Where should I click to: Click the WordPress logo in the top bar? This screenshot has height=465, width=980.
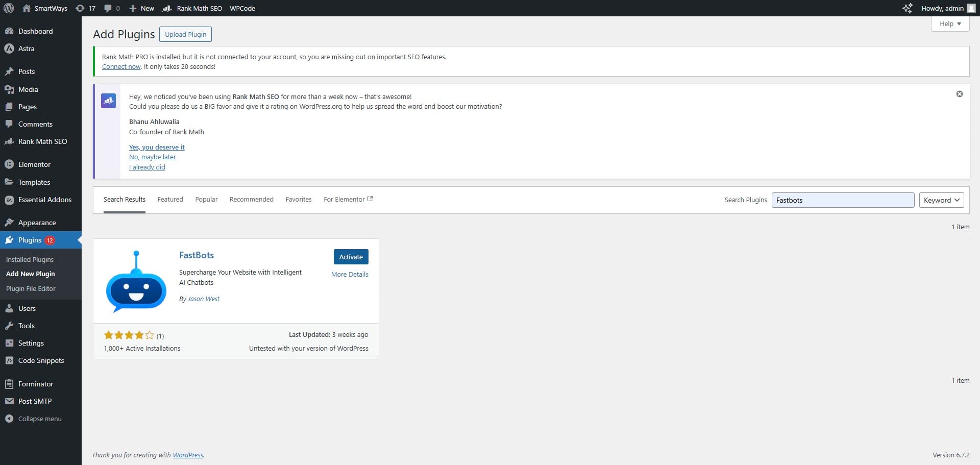pyautogui.click(x=8, y=8)
